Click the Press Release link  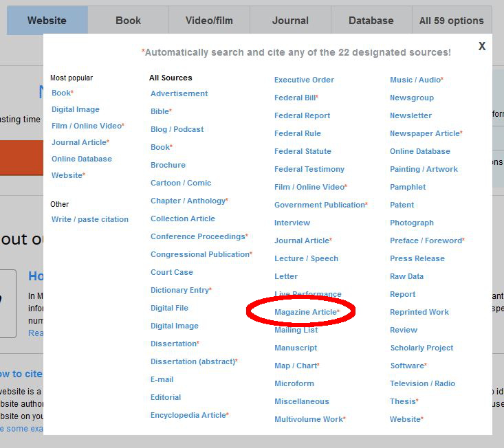[x=417, y=258]
